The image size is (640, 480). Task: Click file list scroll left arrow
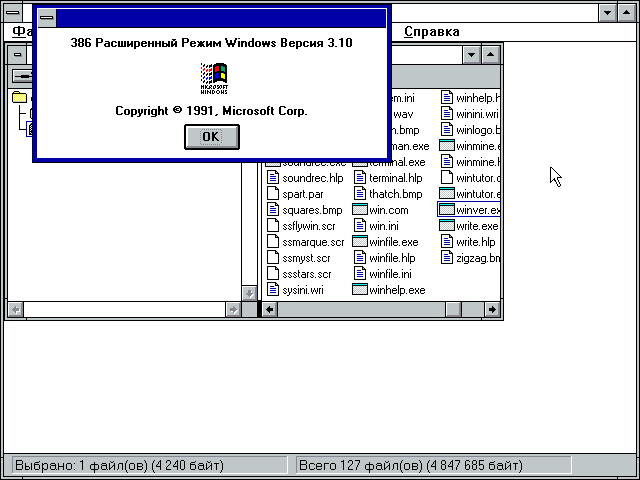(269, 309)
